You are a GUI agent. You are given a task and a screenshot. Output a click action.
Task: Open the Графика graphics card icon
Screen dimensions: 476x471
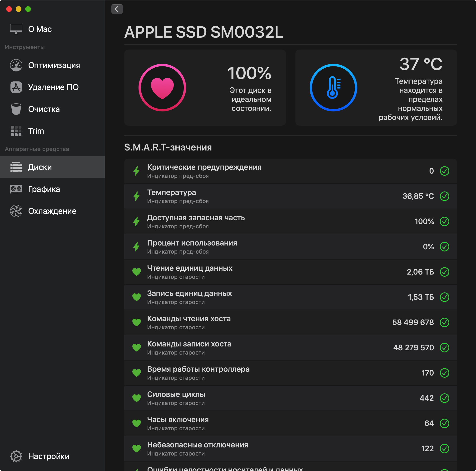tap(16, 189)
